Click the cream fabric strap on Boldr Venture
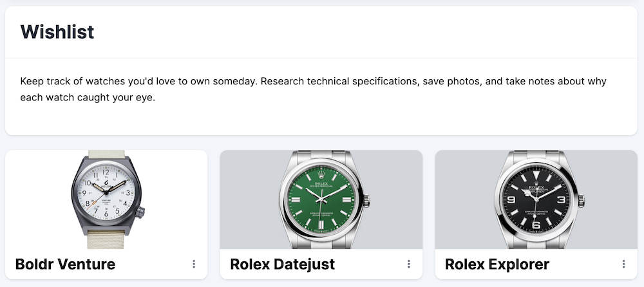This screenshot has width=644, height=287. [106, 239]
